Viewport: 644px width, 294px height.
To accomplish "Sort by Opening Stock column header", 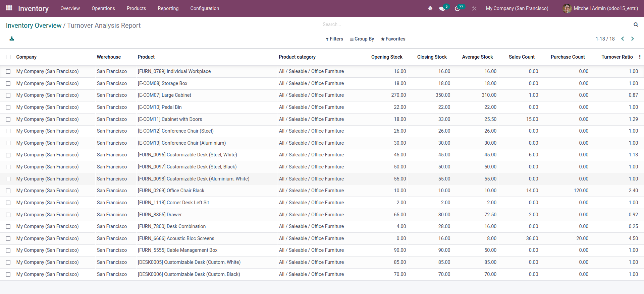I will [387, 57].
